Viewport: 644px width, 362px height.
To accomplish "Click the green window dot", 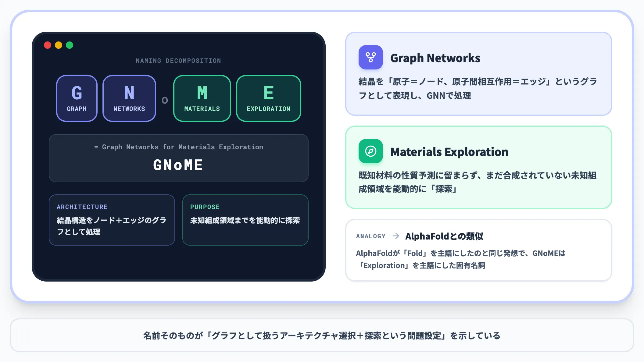I will coord(70,45).
